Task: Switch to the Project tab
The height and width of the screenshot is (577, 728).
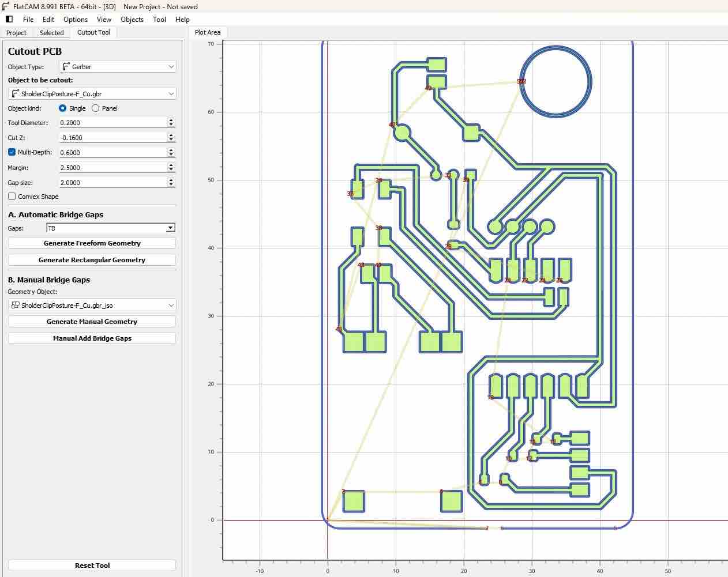Action: click(16, 33)
